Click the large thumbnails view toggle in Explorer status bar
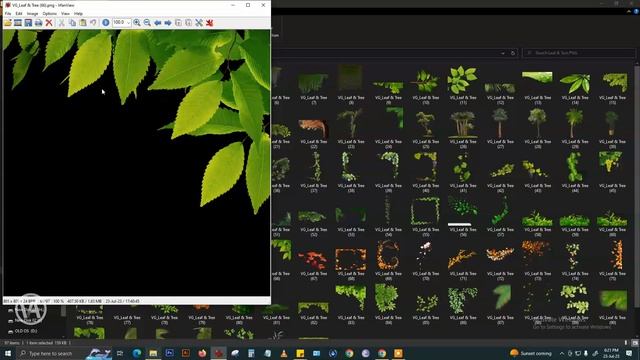The width and height of the screenshot is (640, 360). click(x=634, y=343)
